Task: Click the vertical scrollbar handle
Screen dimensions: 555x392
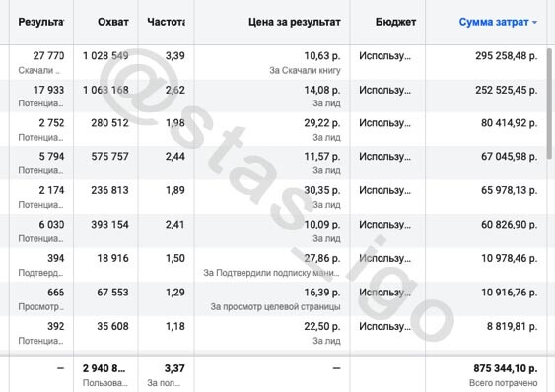Action: click(549, 103)
